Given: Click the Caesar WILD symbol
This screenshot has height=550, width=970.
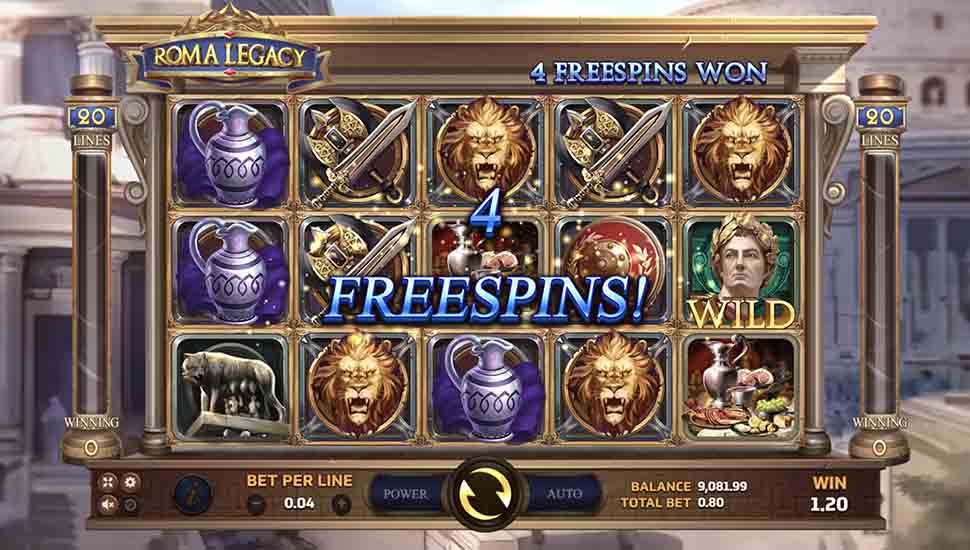Looking at the screenshot, I should point(740,270).
